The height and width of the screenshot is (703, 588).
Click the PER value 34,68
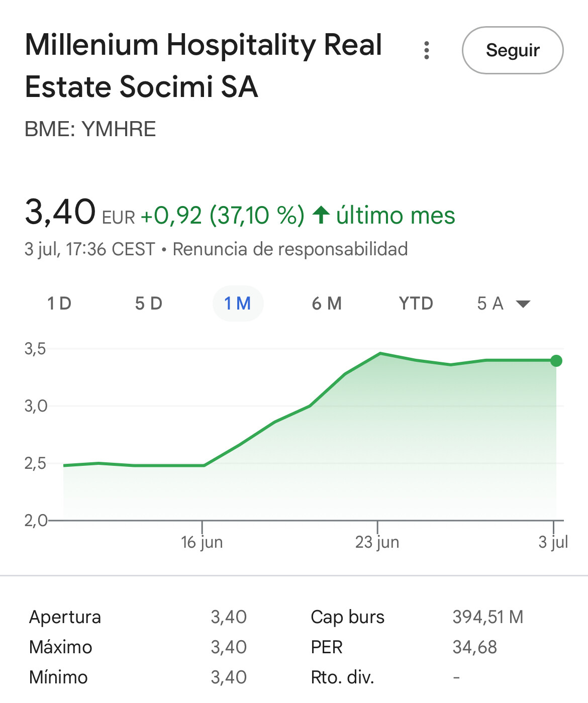click(x=474, y=647)
